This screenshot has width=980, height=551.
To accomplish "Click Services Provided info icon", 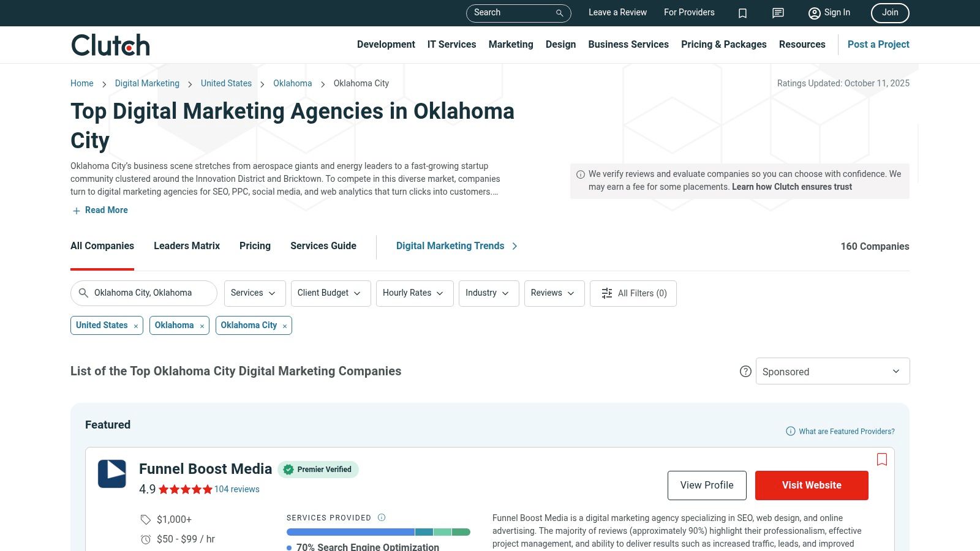I will click(382, 517).
